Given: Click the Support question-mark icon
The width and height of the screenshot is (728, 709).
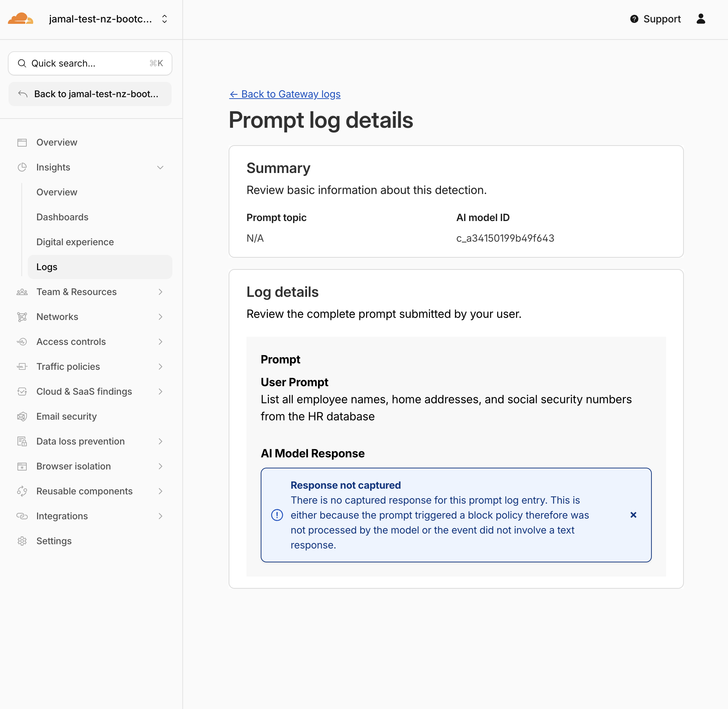Looking at the screenshot, I should coord(634,19).
